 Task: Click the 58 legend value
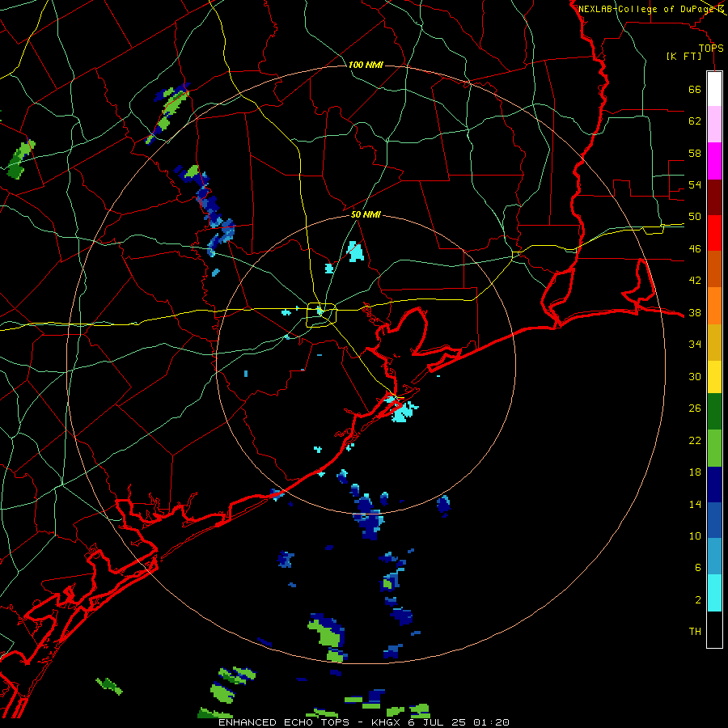click(x=695, y=153)
